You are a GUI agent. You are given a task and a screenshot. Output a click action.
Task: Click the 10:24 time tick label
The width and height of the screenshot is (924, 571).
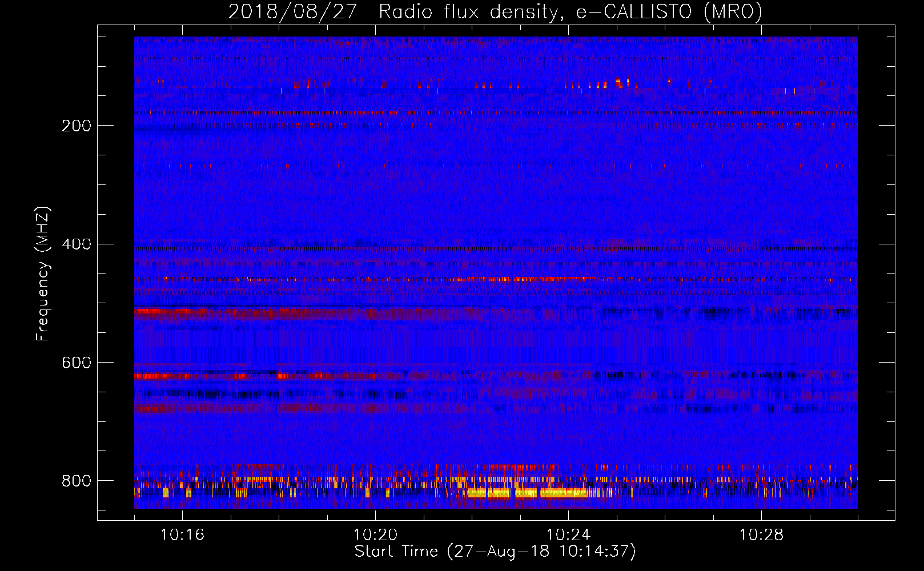pyautogui.click(x=568, y=535)
